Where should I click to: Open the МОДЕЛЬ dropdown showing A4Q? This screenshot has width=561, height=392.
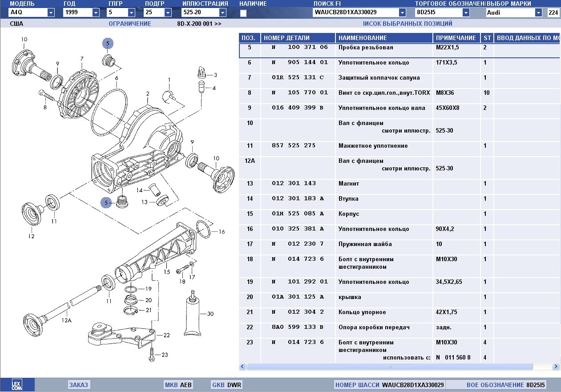[x=51, y=12]
